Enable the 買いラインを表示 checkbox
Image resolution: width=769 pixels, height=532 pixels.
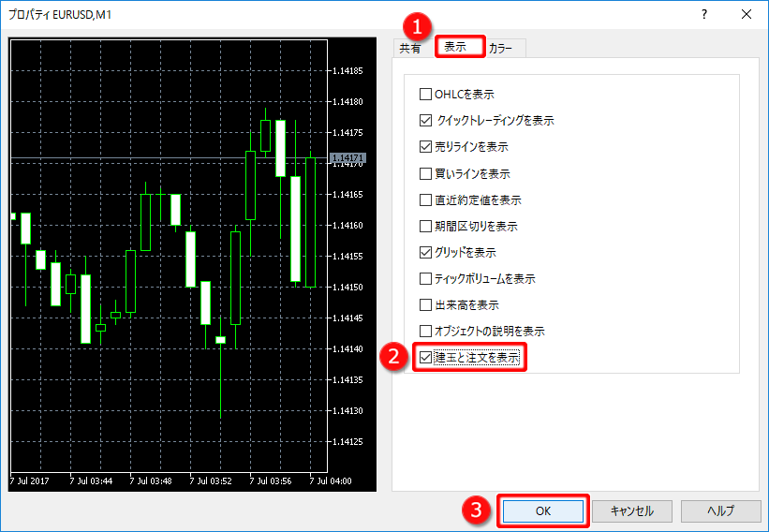[x=426, y=173]
